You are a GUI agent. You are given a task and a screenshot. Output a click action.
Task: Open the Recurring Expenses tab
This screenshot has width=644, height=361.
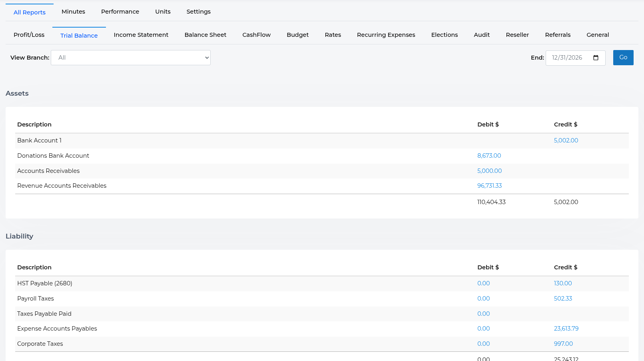[x=386, y=35]
